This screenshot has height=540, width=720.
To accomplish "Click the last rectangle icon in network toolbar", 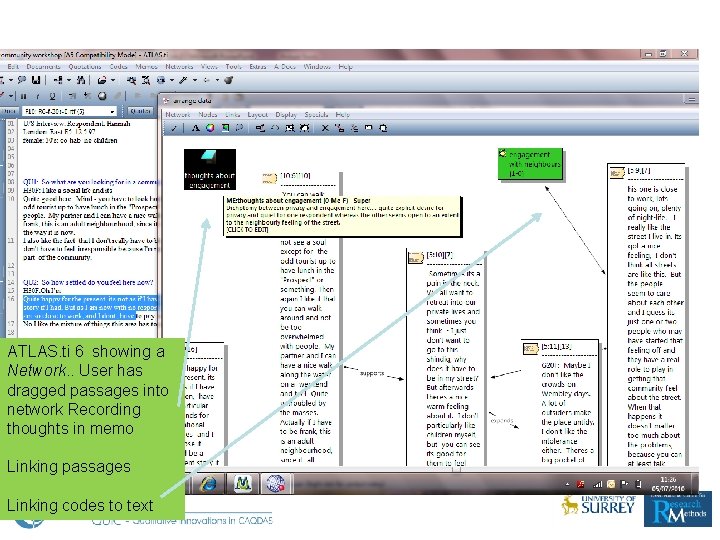I will [383, 128].
